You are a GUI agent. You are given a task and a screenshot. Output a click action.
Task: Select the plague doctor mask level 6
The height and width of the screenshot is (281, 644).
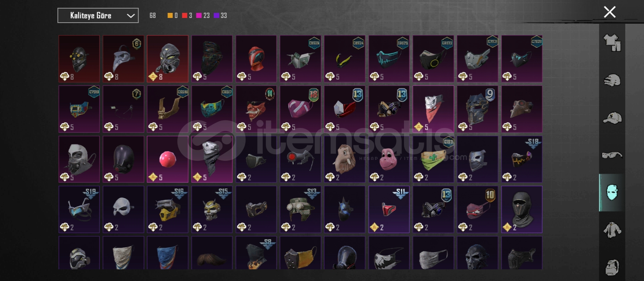pos(123,59)
